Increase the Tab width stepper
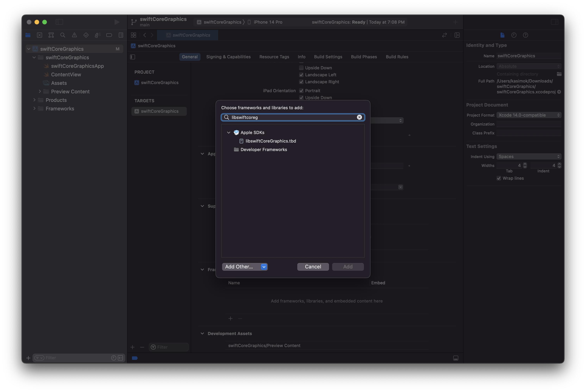Screen dimensions: 586x392 coord(525,164)
